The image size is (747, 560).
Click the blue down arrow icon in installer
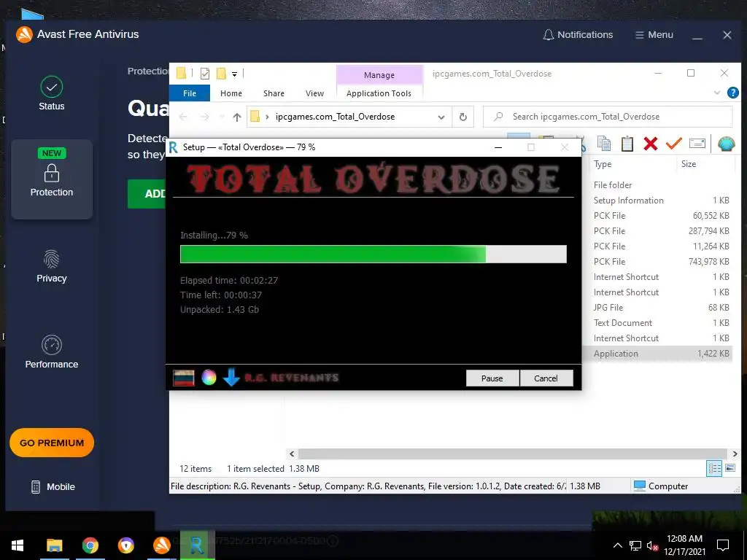(231, 378)
